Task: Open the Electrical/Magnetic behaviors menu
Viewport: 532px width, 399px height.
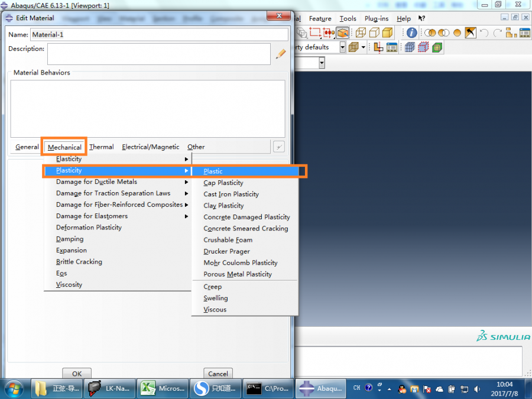Action: (x=150, y=147)
